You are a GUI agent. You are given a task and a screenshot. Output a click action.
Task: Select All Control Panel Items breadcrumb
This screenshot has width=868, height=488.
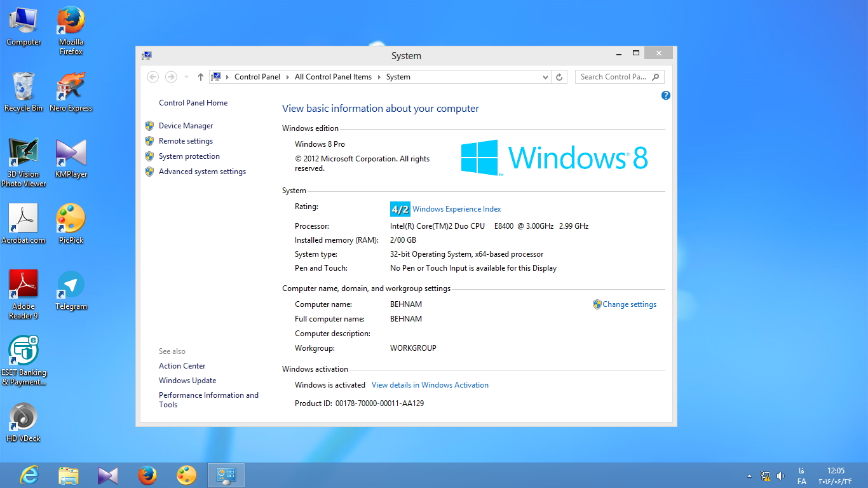click(333, 77)
